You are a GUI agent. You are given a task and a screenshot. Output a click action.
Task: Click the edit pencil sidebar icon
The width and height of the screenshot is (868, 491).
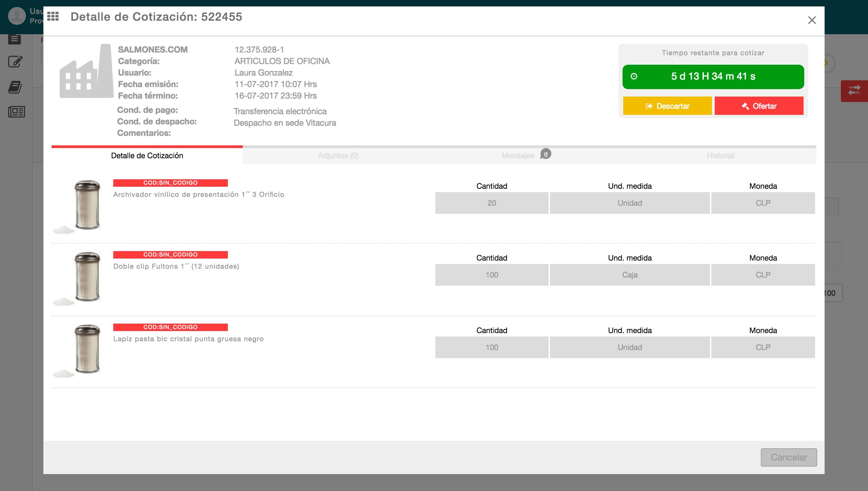pos(15,62)
